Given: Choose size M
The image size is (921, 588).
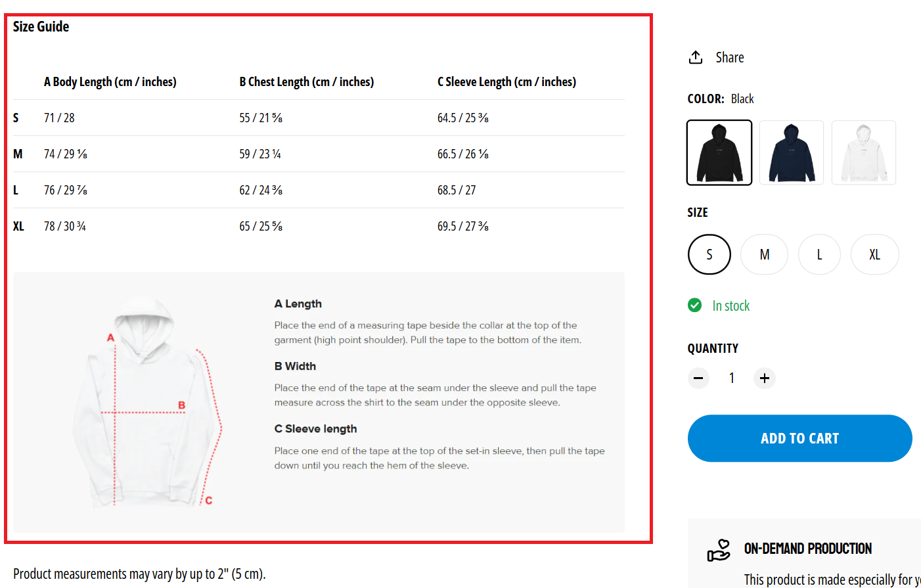Looking at the screenshot, I should [x=765, y=254].
